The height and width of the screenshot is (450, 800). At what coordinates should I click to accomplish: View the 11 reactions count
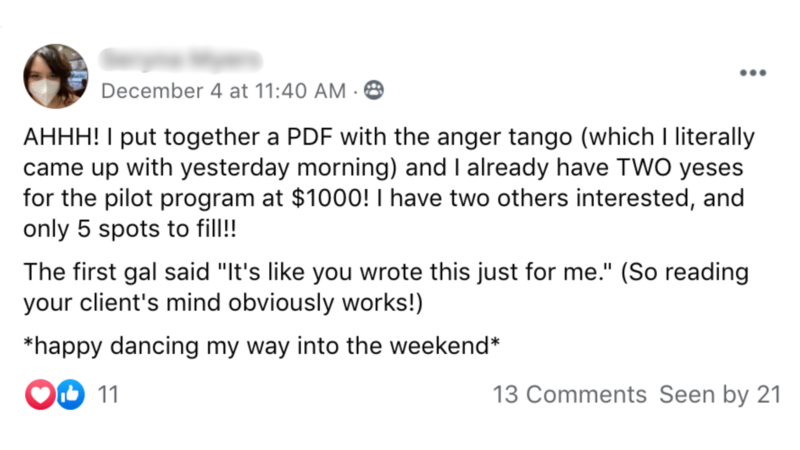coord(108,395)
